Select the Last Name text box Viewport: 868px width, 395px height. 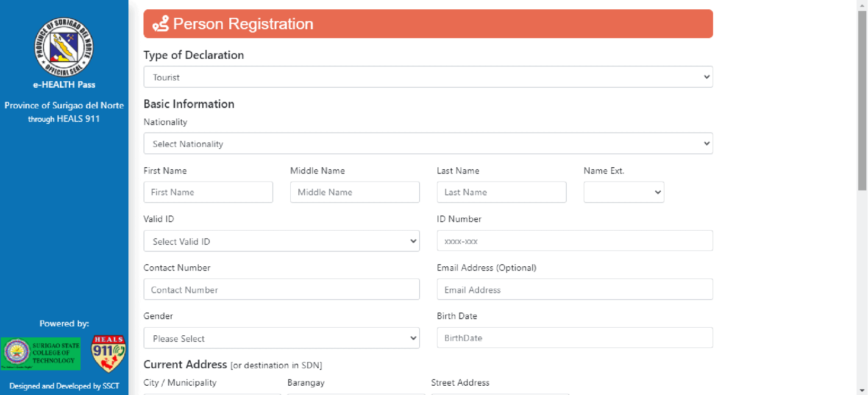click(501, 192)
